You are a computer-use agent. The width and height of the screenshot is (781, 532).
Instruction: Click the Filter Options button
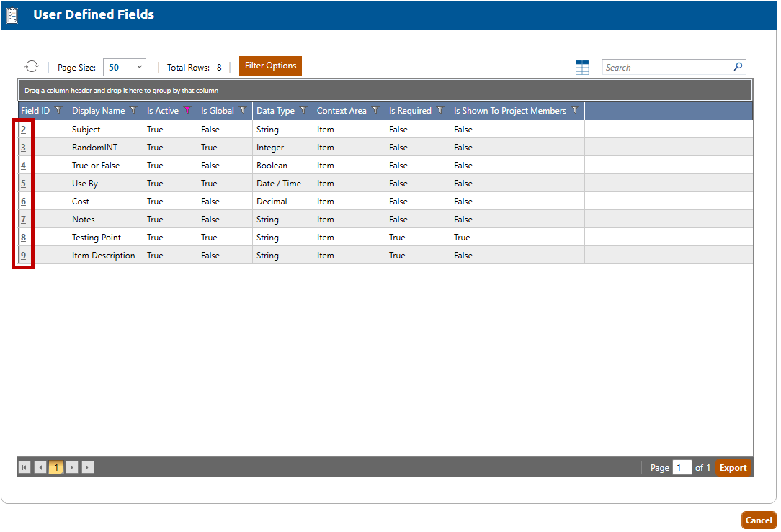pos(270,66)
